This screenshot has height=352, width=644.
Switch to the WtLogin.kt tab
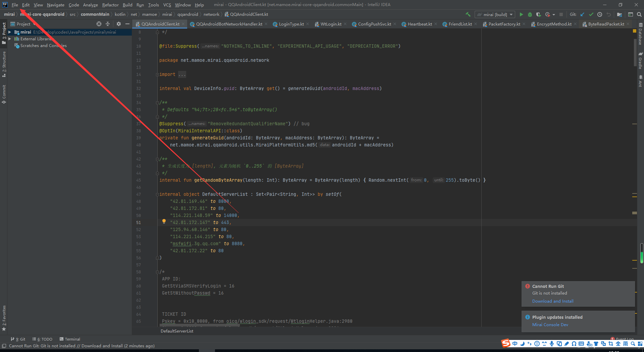[331, 24]
